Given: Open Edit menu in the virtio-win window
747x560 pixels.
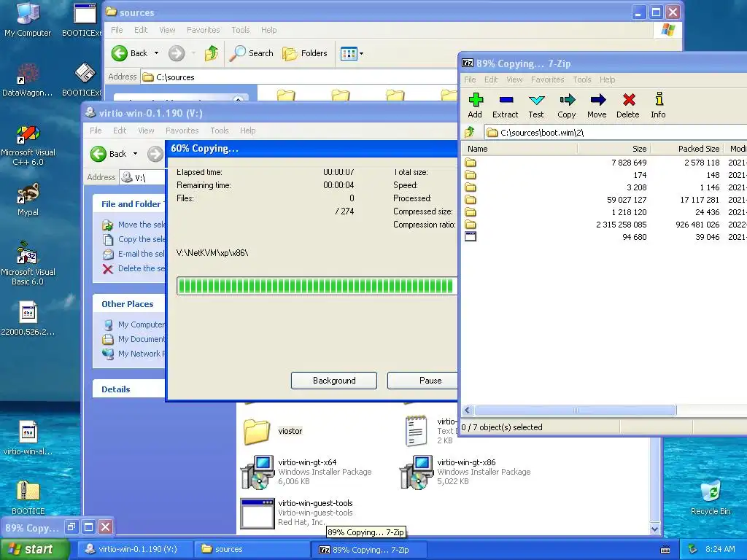Looking at the screenshot, I should pos(120,131).
